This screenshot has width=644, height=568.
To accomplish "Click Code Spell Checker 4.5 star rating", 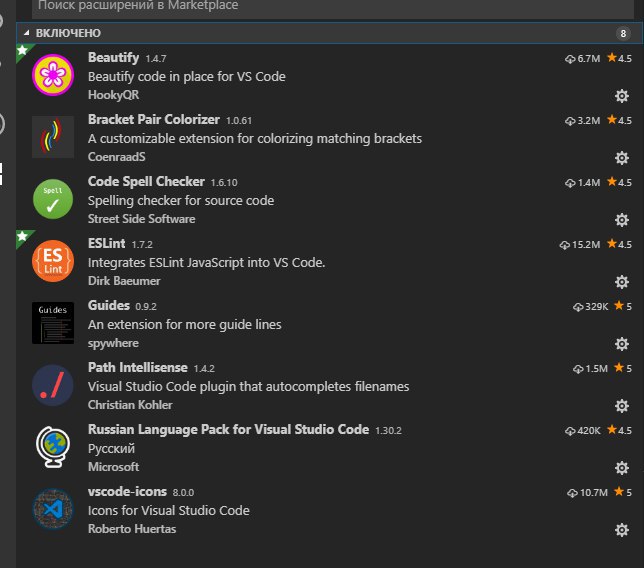I will pyautogui.click(x=620, y=182).
